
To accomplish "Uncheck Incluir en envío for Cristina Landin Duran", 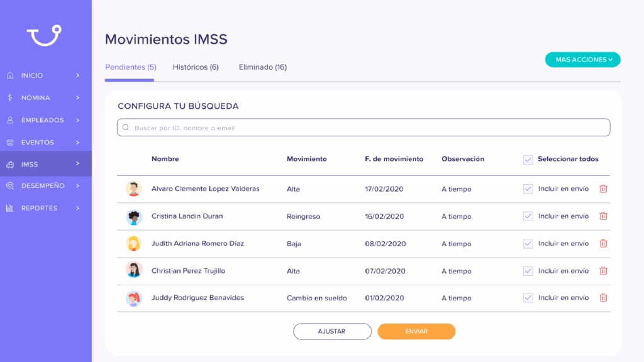I will tap(528, 216).
